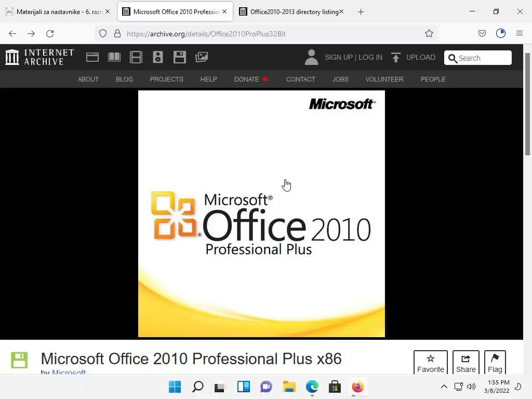
Task: Open Widgets from the taskbar
Action: (244, 387)
